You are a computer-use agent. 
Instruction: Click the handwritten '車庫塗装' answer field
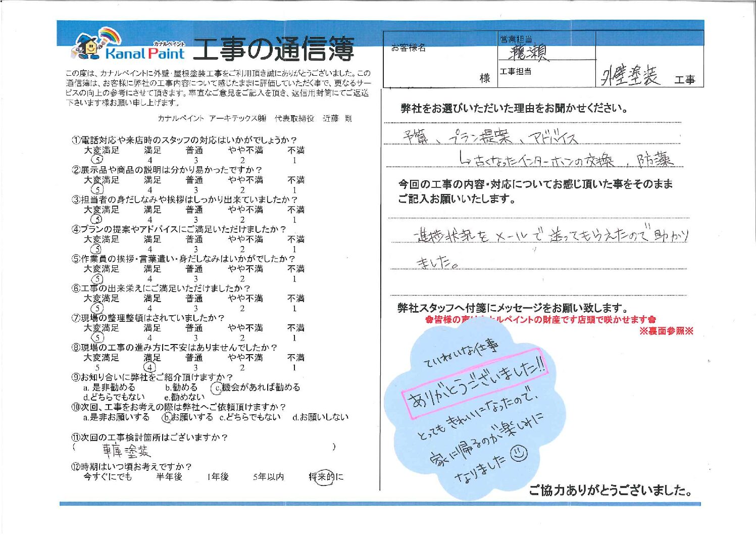click(x=126, y=450)
